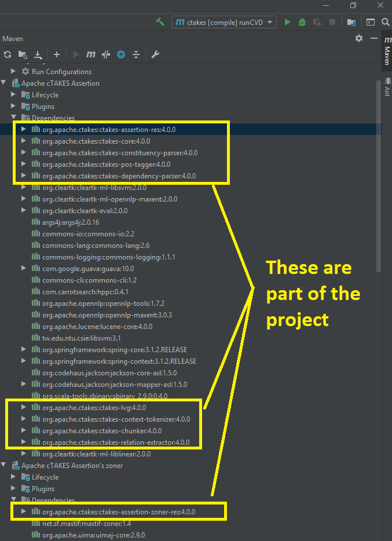Open Maven Settings wrench icon
Screen dimensions: 392x541
[x=155, y=54]
